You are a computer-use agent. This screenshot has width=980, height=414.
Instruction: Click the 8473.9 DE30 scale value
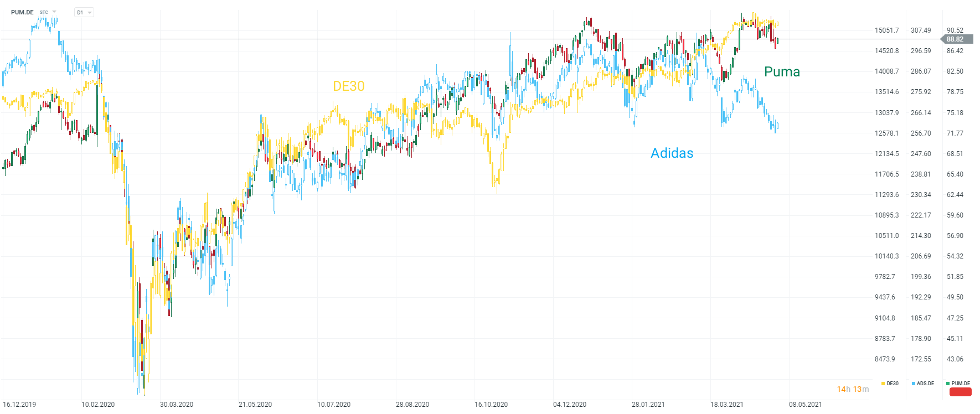click(x=885, y=359)
